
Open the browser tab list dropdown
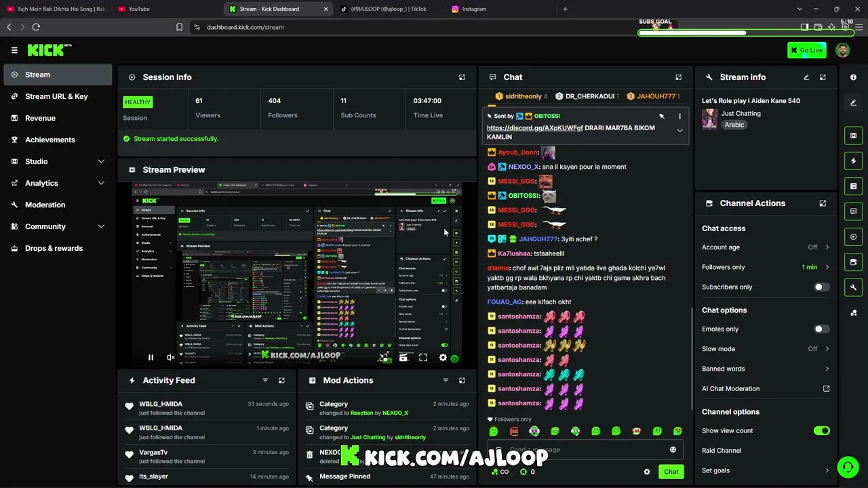pyautogui.click(x=800, y=9)
